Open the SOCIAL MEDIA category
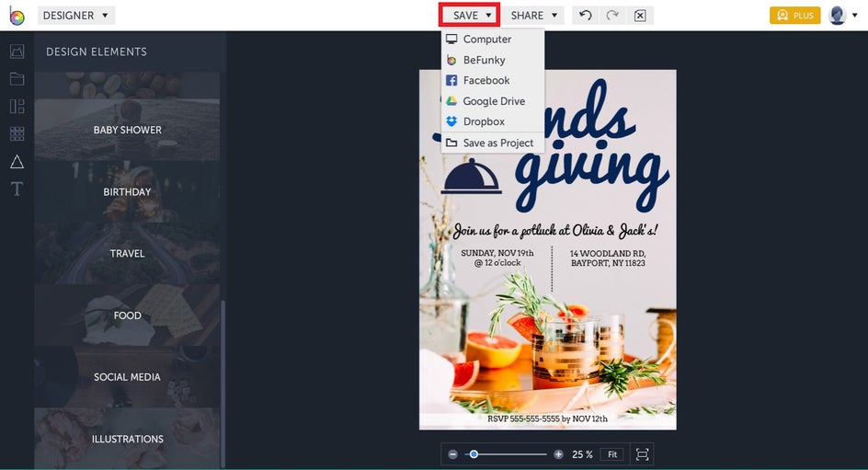This screenshot has height=470, width=868. click(127, 377)
